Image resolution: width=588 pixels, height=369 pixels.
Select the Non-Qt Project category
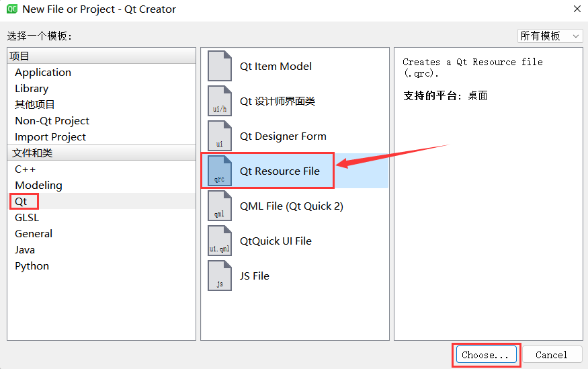click(x=52, y=121)
